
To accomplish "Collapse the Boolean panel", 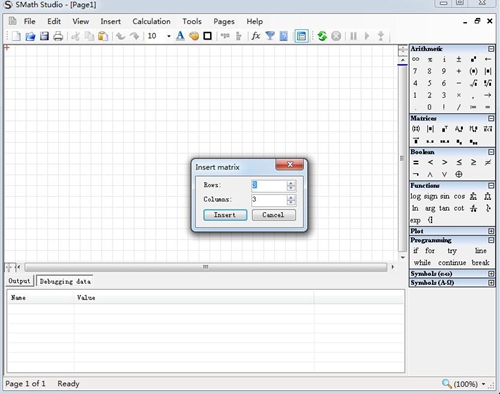I will pyautogui.click(x=491, y=152).
